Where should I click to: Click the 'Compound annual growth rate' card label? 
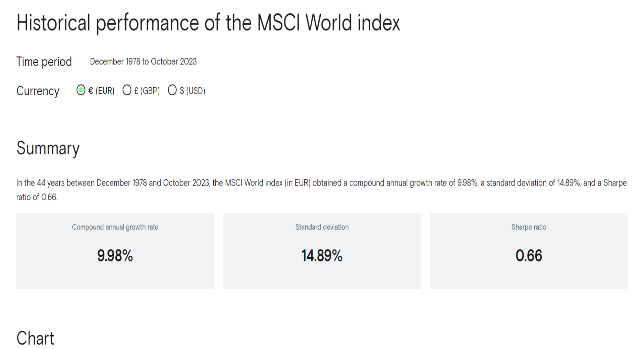click(115, 227)
